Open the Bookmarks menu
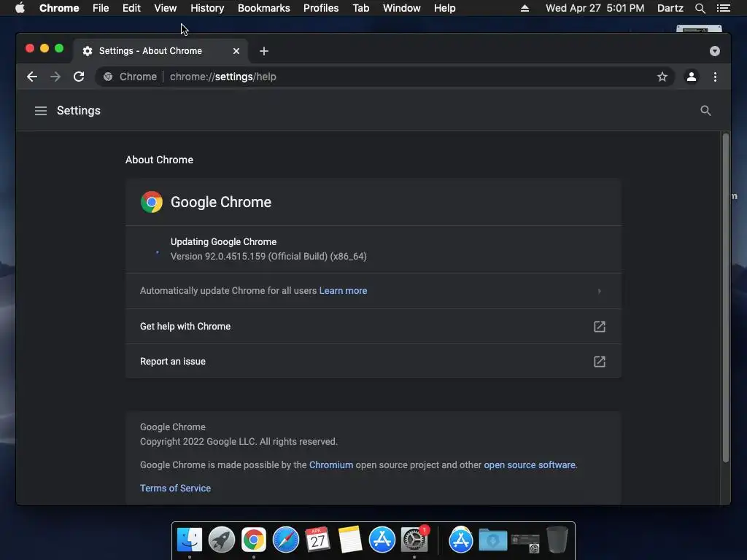 (264, 8)
